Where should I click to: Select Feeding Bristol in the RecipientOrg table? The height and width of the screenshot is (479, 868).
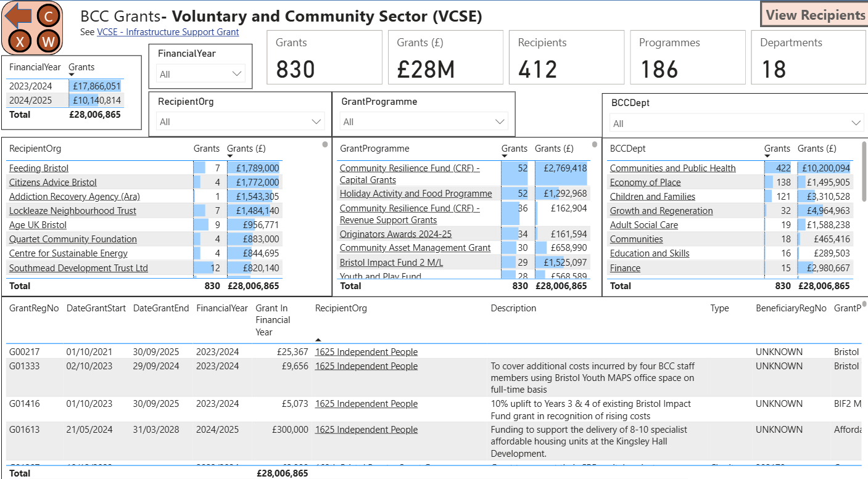coord(39,168)
